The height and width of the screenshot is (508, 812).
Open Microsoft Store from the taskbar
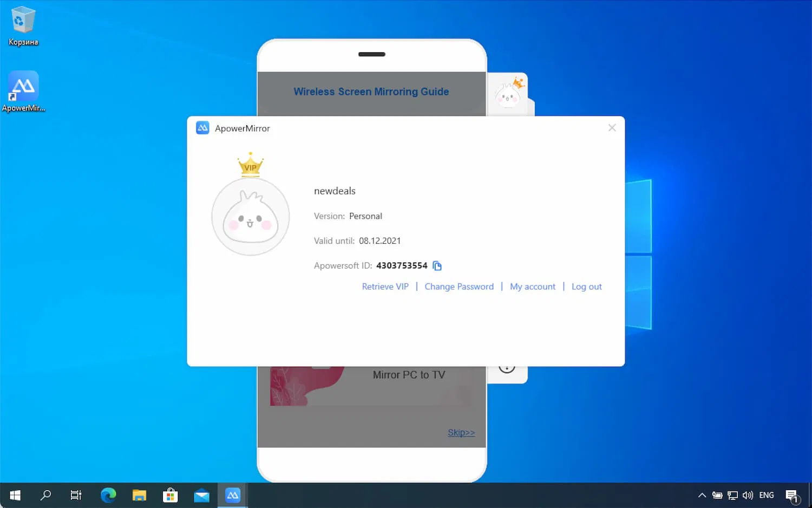(171, 495)
